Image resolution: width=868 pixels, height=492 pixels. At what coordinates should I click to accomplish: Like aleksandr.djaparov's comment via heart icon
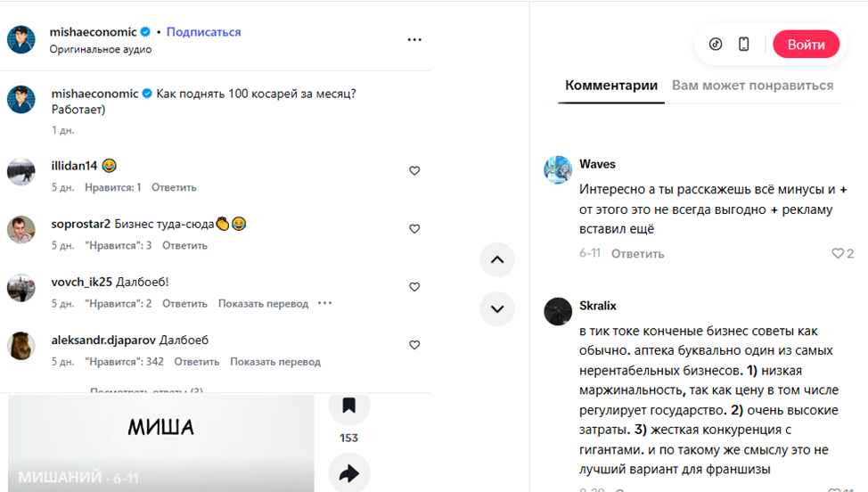click(x=414, y=345)
